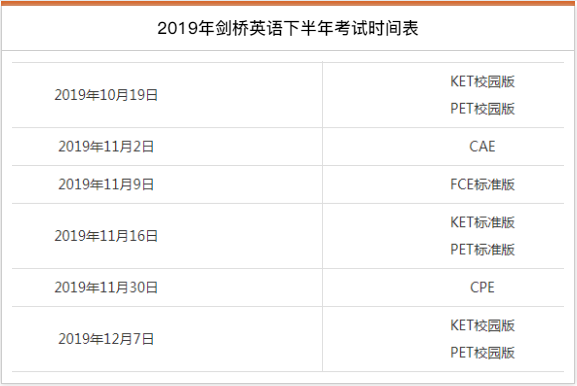Image resolution: width=577 pixels, height=386 pixels.
Task: Click PET校园版 in the October 19 row
Action: point(482,109)
